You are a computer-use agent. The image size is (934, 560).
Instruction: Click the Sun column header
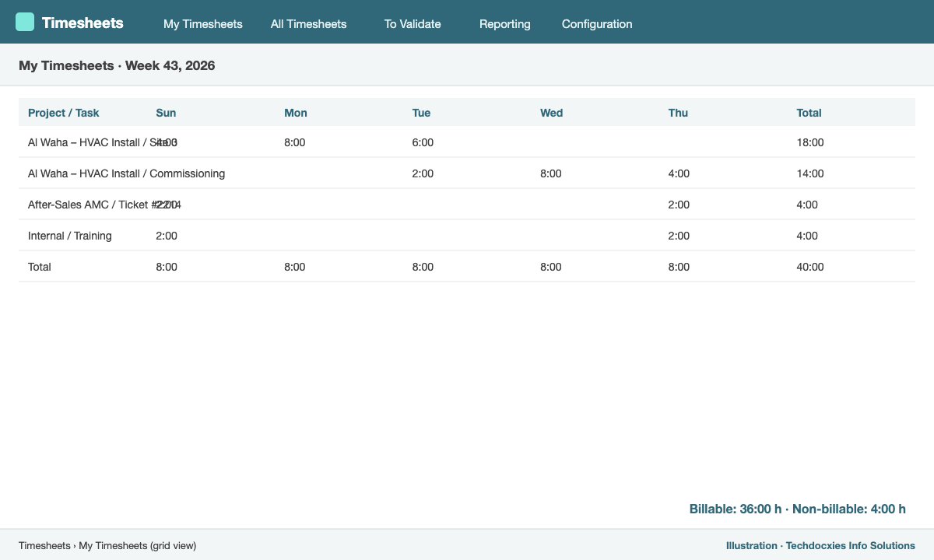(166, 113)
